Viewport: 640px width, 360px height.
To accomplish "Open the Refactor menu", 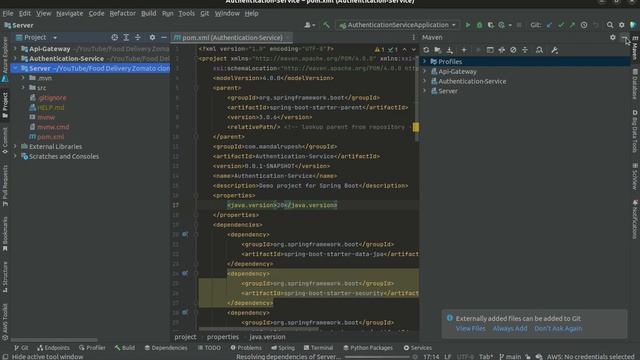I will click(122, 13).
